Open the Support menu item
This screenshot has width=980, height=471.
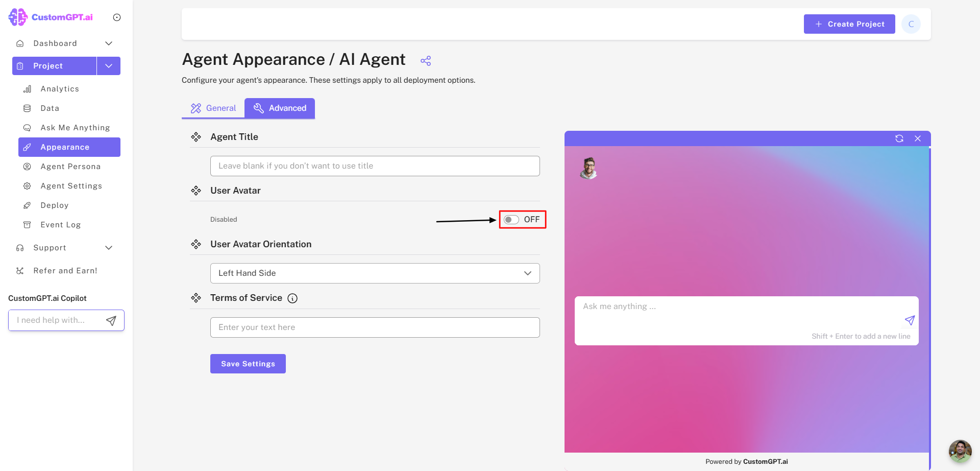point(50,248)
